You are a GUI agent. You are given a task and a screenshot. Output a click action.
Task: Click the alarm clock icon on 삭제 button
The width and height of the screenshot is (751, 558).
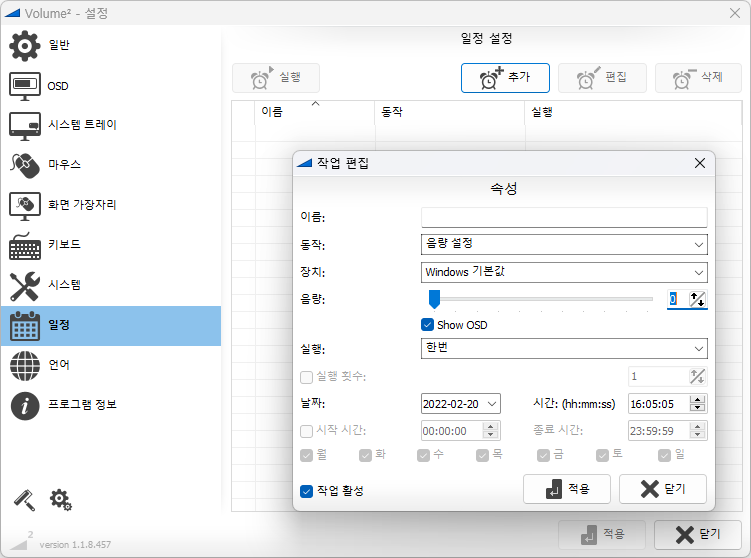684,78
